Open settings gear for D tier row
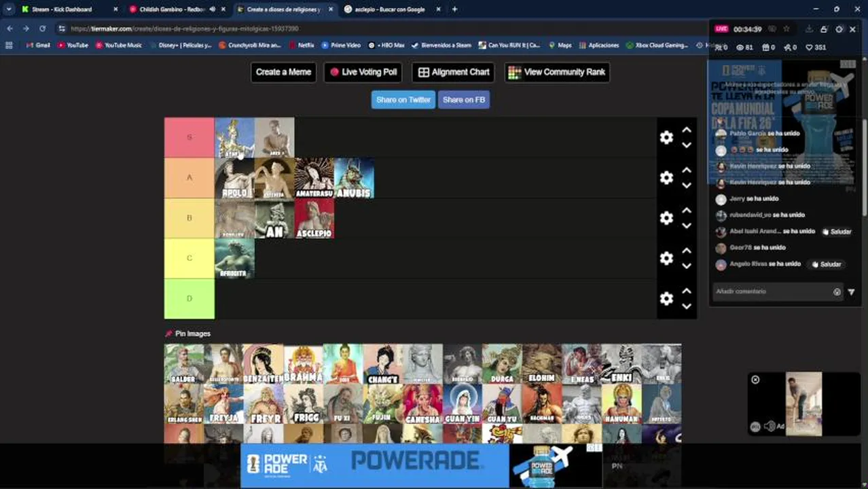 point(666,299)
